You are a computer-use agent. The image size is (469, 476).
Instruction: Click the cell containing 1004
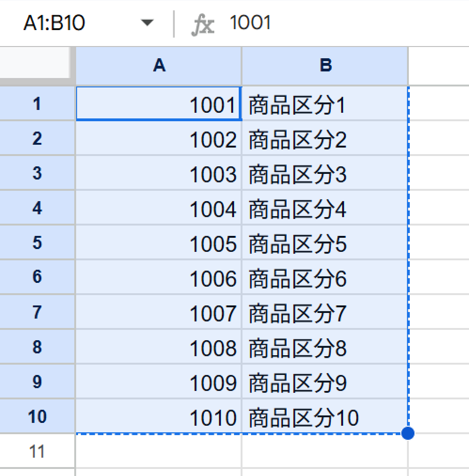159,209
